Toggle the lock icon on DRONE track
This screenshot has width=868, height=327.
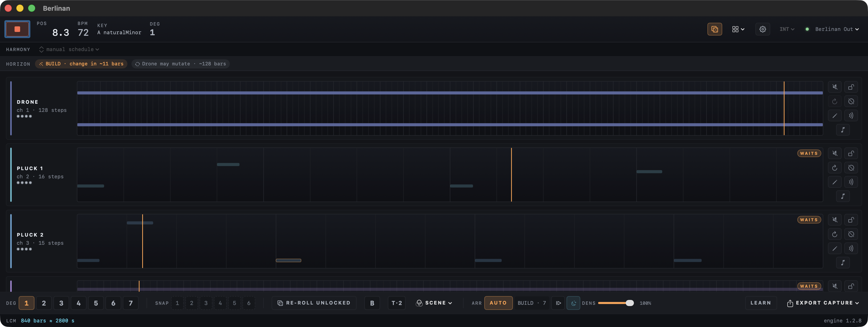(851, 87)
